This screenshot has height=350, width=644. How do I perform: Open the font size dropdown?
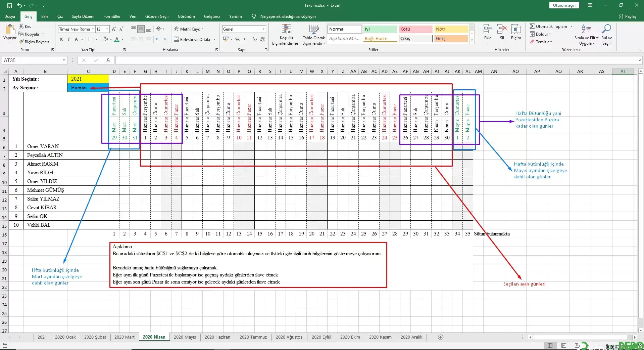(107, 29)
